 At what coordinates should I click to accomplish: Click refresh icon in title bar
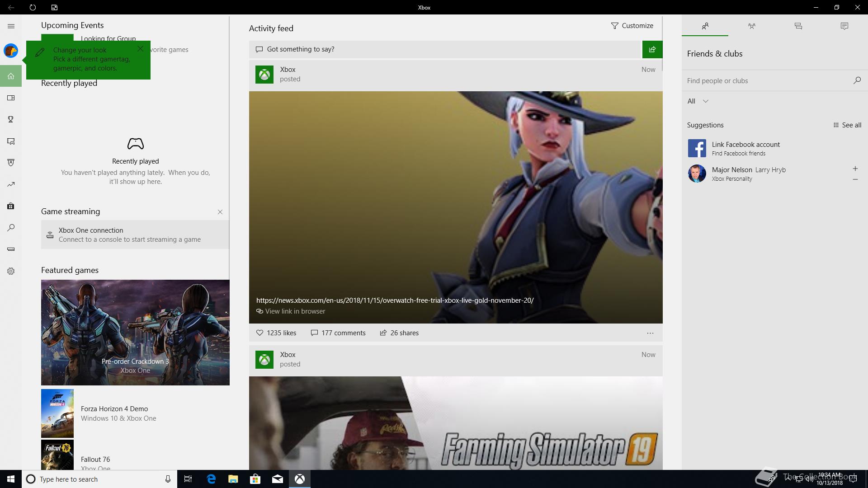tap(33, 7)
